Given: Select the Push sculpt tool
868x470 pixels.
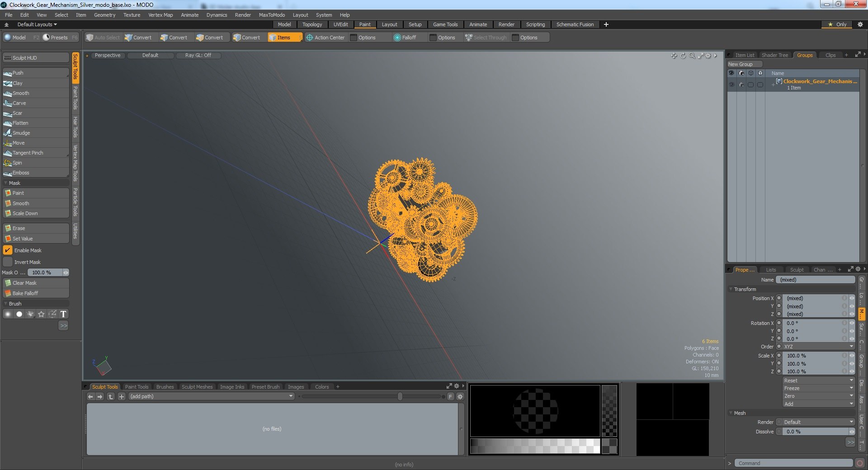Looking at the screenshot, I should 36,73.
